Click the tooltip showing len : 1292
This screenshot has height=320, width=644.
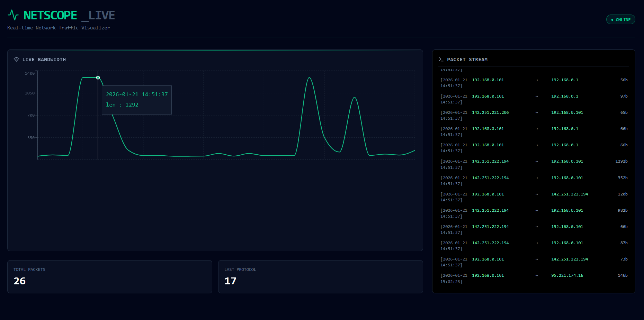point(137,100)
